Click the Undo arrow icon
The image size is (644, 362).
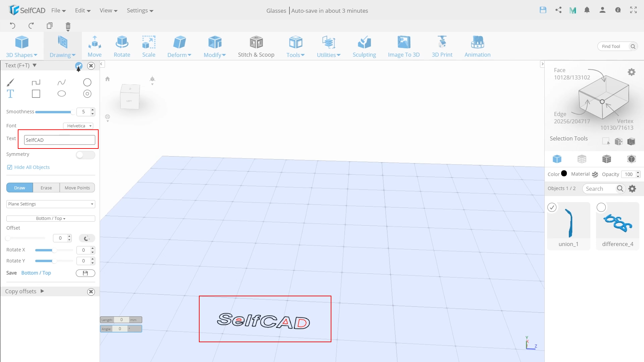(x=12, y=25)
